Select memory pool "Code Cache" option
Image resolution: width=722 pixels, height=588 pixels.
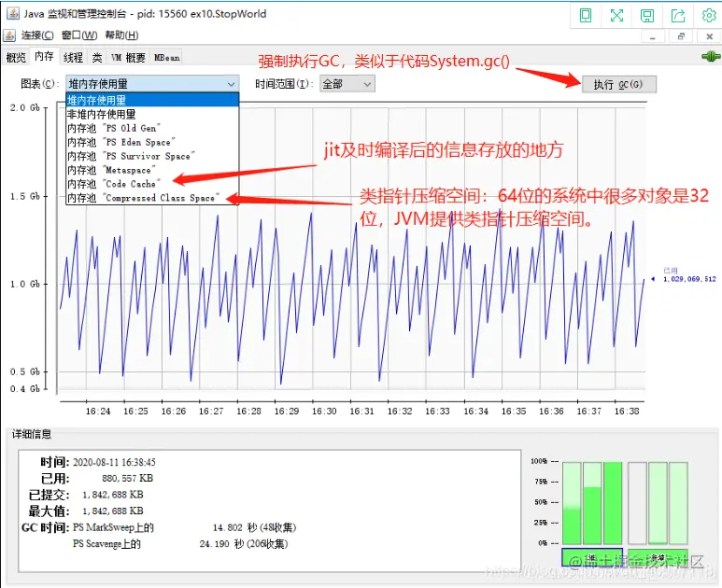152,184
